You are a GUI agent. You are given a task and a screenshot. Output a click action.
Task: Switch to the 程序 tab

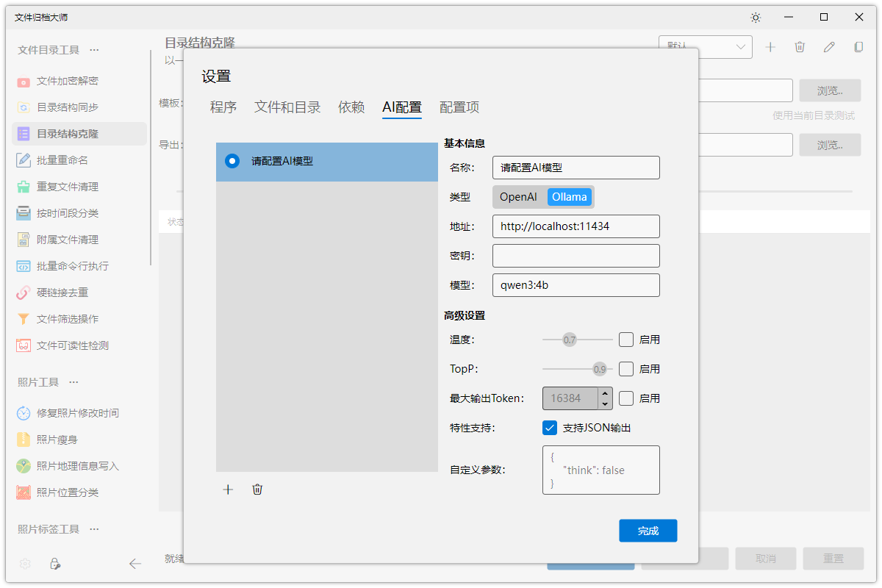(223, 107)
